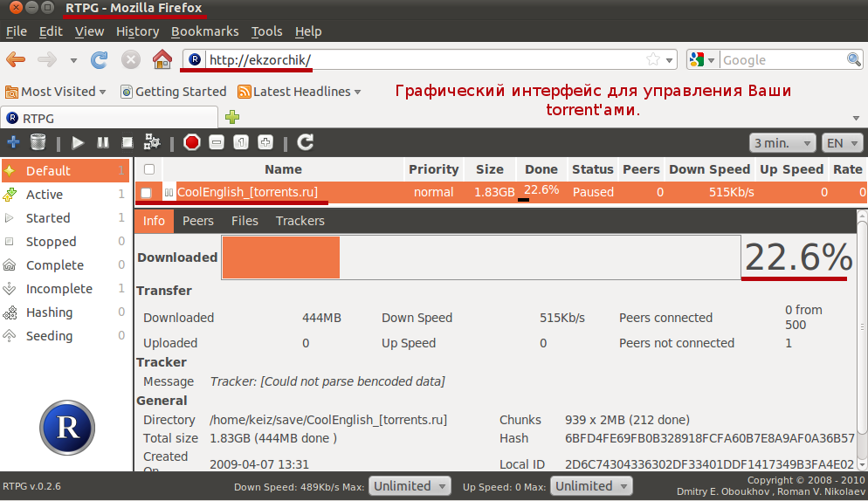
Task: Open the EN language dropdown
Action: click(842, 143)
